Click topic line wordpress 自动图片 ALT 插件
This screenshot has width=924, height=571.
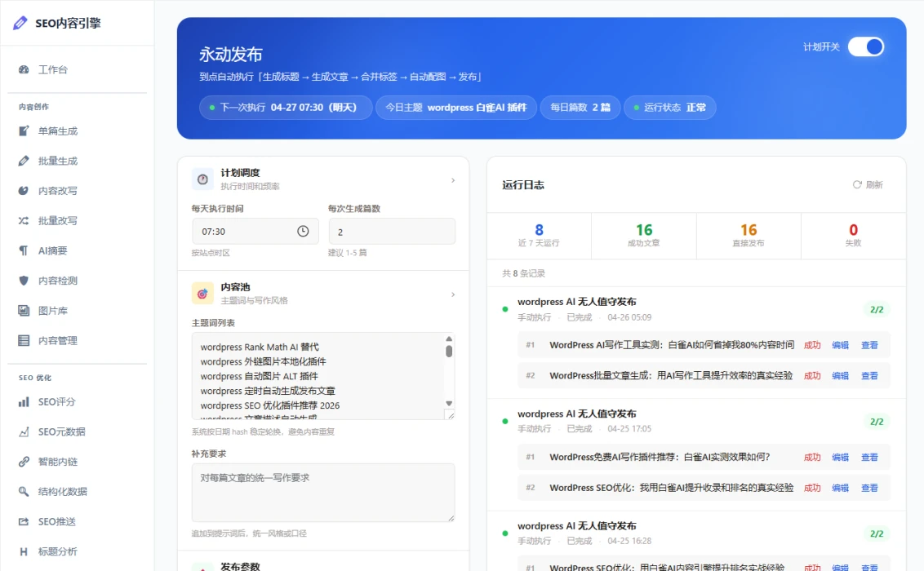pyautogui.click(x=259, y=376)
